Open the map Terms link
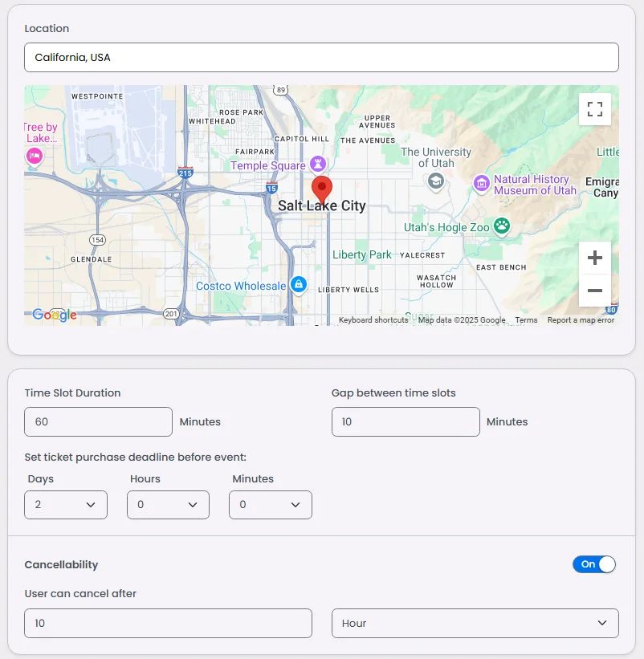Viewport: 644px width, 659px height. [x=526, y=319]
